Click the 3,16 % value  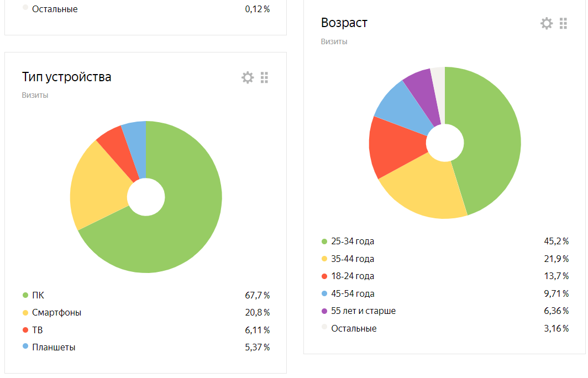556,328
